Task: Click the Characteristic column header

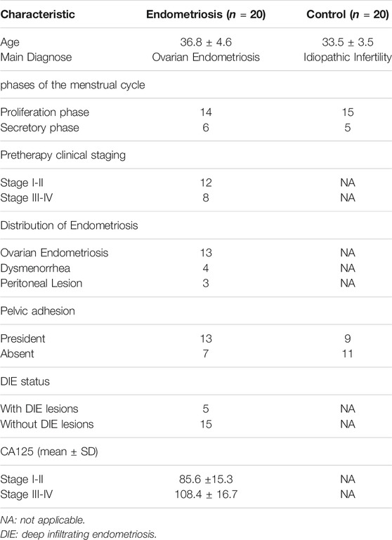Action: pyautogui.click(x=37, y=14)
